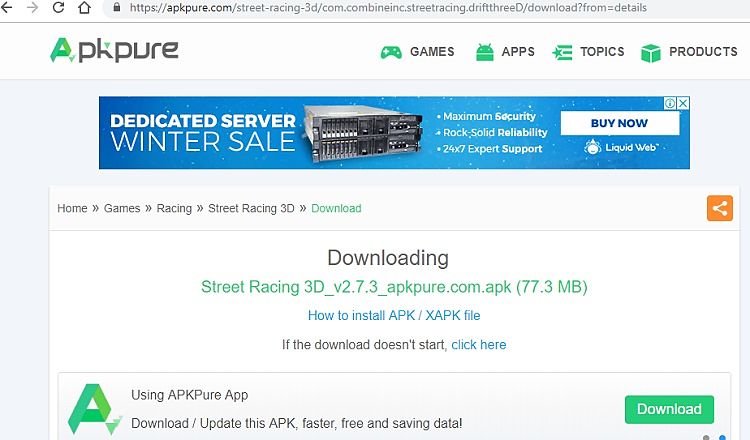This screenshot has height=440, width=750.
Task: Click the padlock site security icon
Action: pyautogui.click(x=117, y=7)
